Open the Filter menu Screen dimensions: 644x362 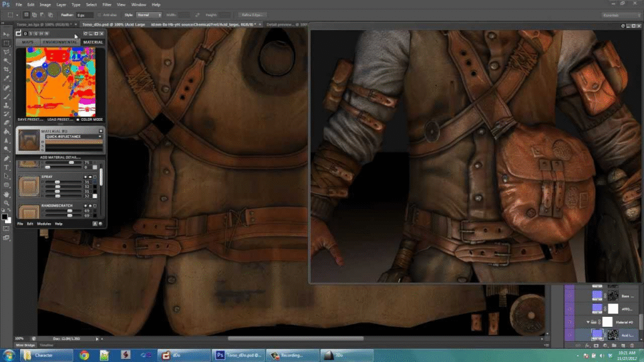pos(106,4)
